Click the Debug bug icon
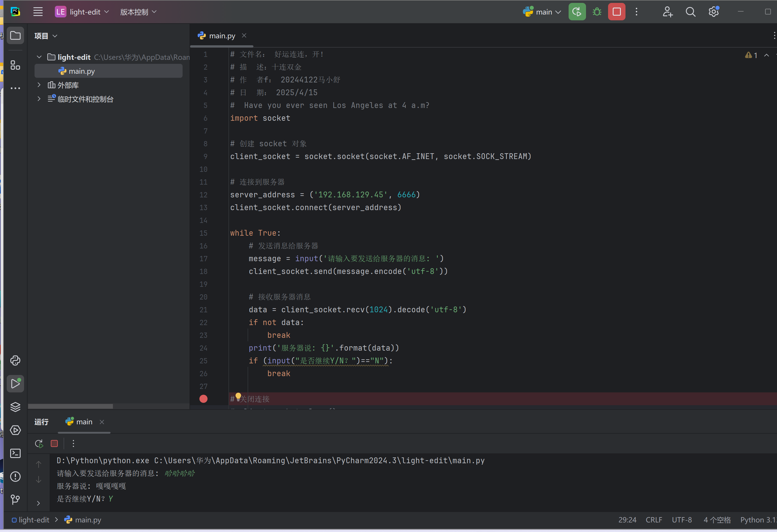The image size is (777, 532). (x=597, y=12)
